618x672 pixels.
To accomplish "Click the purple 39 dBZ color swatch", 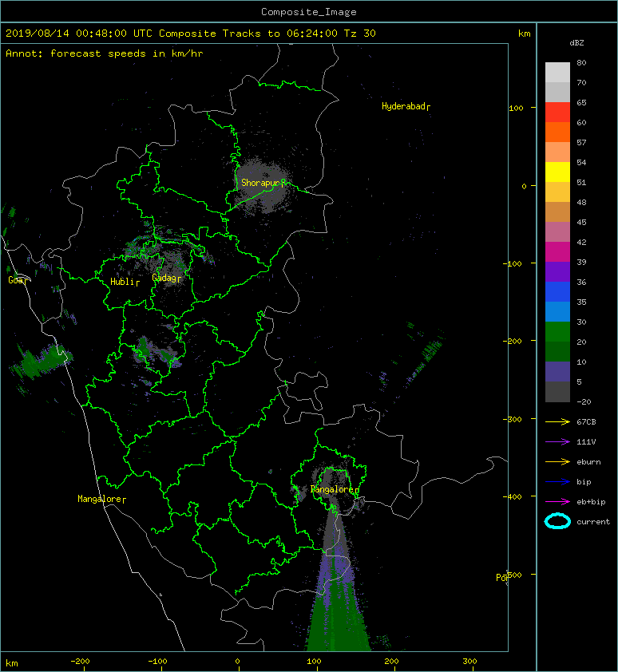I will 557,271.
